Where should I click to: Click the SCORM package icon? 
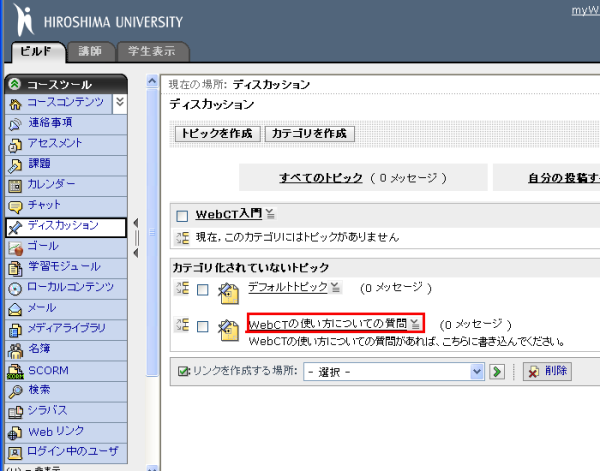(15, 371)
